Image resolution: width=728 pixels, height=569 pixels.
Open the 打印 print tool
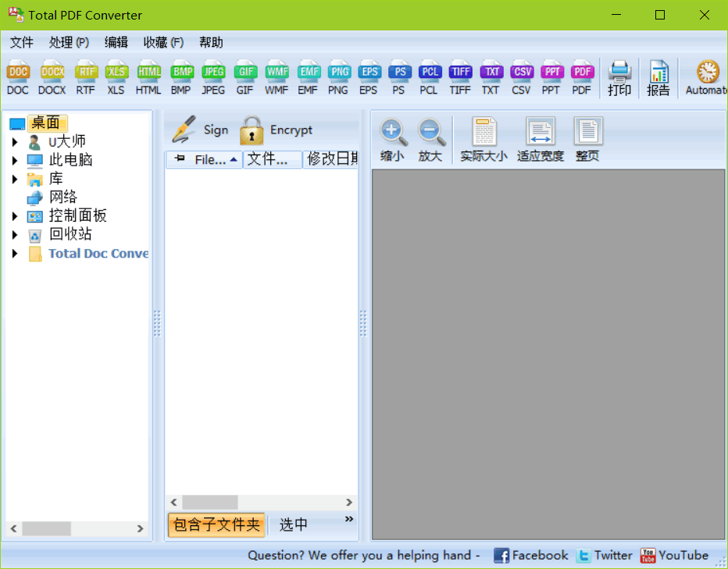coord(620,78)
